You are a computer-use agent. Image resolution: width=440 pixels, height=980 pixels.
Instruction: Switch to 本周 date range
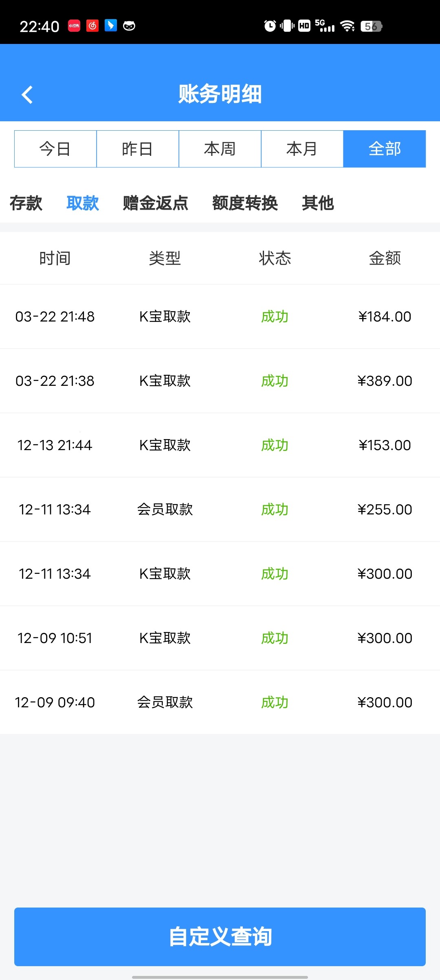220,149
